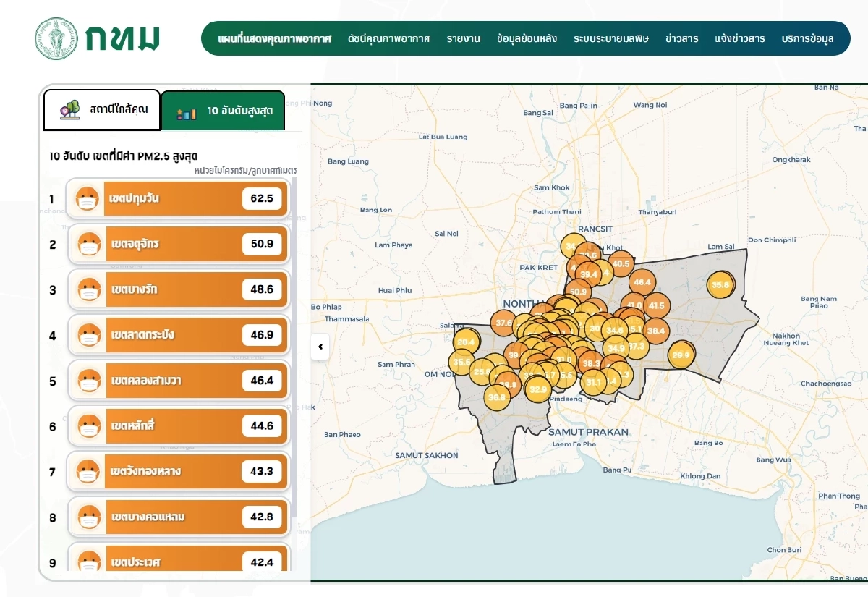Click the masked face icon for เขตจตุจักร
The width and height of the screenshot is (868, 597).
click(88, 244)
